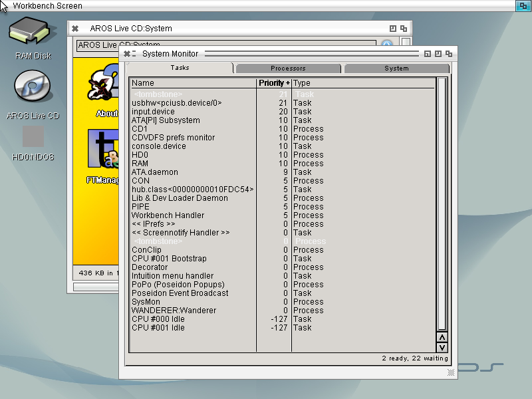Click the zoom gadget of AROS Live CD:System window

(393, 29)
